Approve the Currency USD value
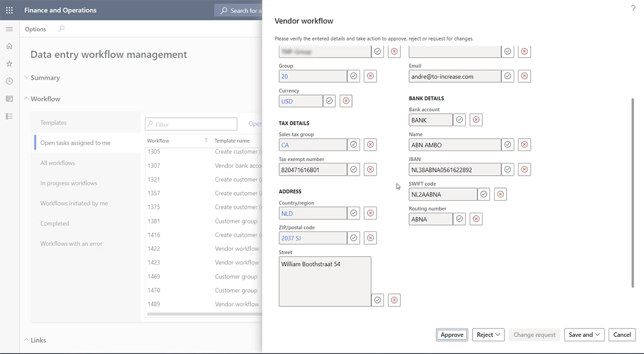The image size is (644, 354). pos(329,100)
